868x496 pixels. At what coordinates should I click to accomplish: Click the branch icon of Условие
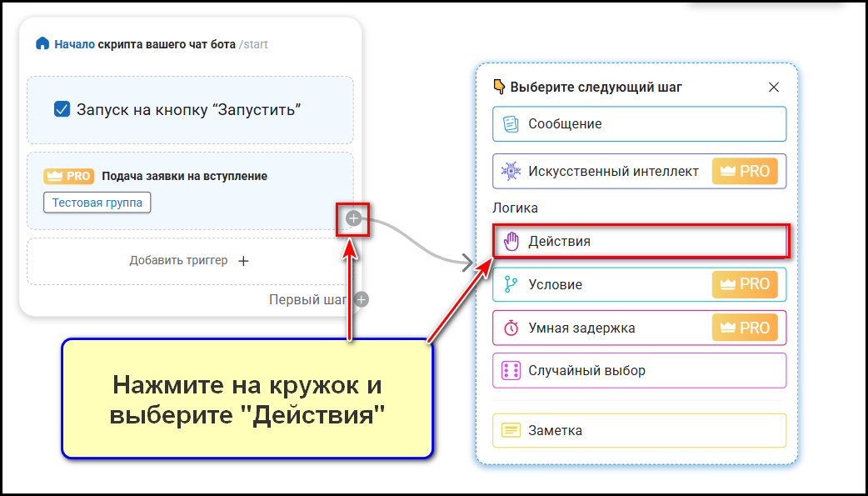pyautogui.click(x=511, y=285)
